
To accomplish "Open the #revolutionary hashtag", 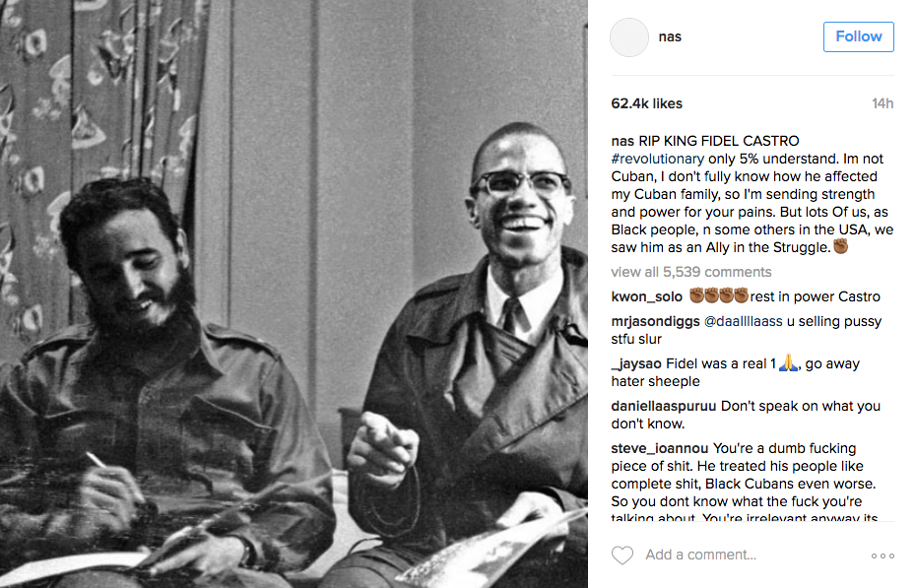I will tap(658, 159).
